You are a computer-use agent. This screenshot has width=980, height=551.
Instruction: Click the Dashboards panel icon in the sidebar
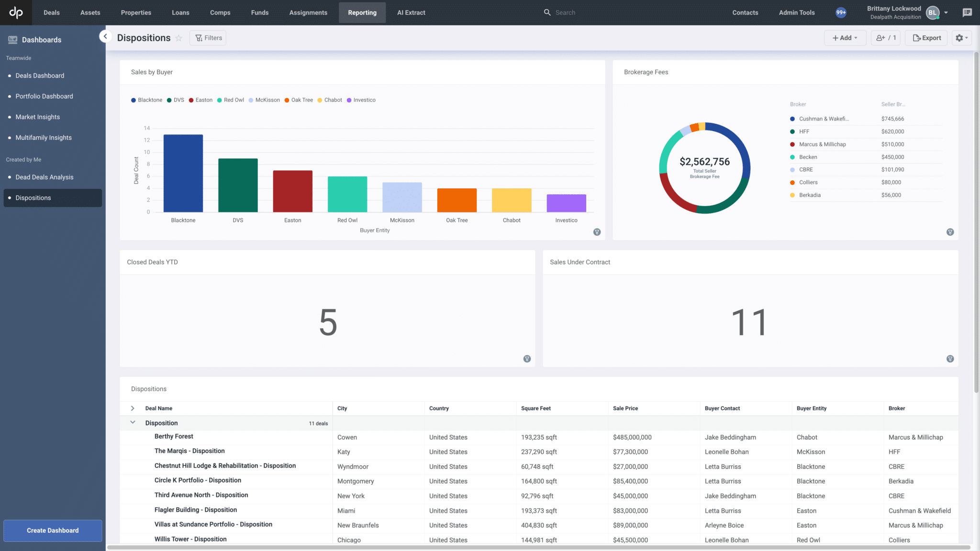tap(13, 39)
